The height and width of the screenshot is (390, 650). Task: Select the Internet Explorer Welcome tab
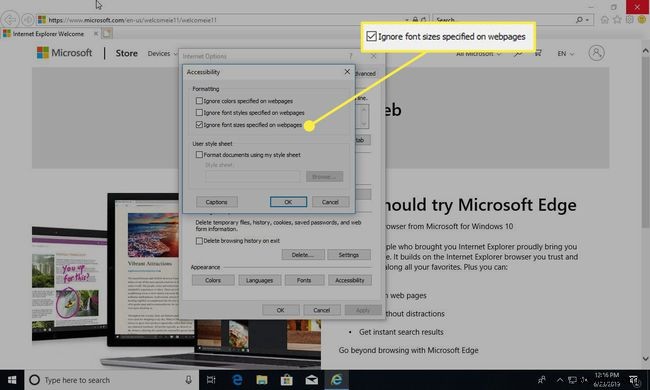click(48, 34)
